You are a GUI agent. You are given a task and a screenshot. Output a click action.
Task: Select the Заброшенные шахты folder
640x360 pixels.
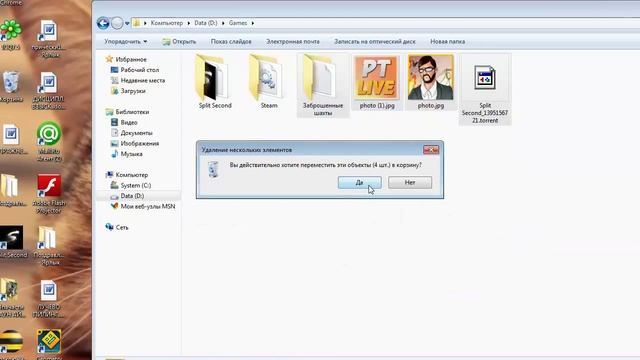point(323,85)
